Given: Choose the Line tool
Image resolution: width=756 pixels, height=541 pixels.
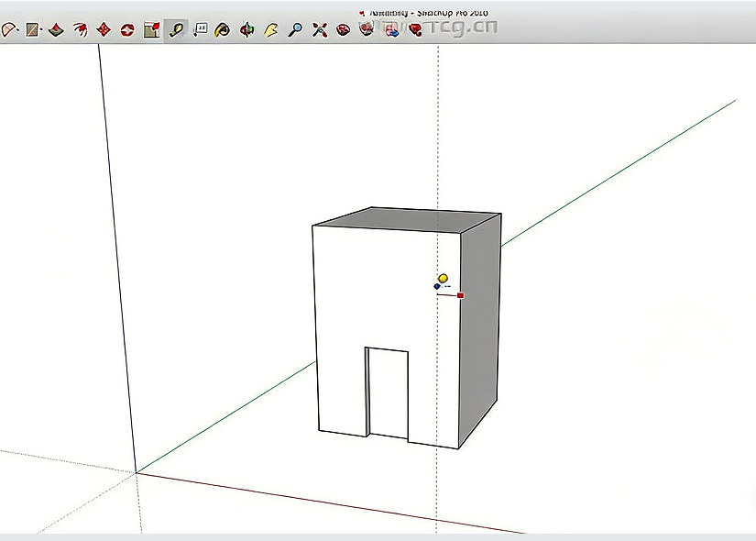Looking at the screenshot, I should 33,28.
